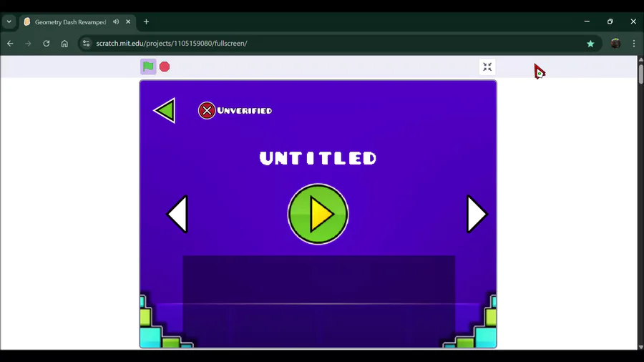Select the previous level with the left white arrow
The width and height of the screenshot is (644, 362).
(178, 214)
